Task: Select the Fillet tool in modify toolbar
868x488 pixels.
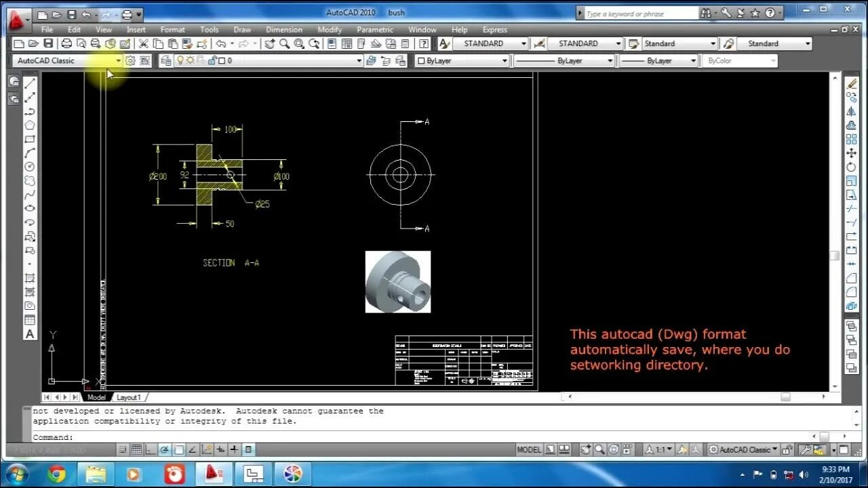Action: click(852, 292)
